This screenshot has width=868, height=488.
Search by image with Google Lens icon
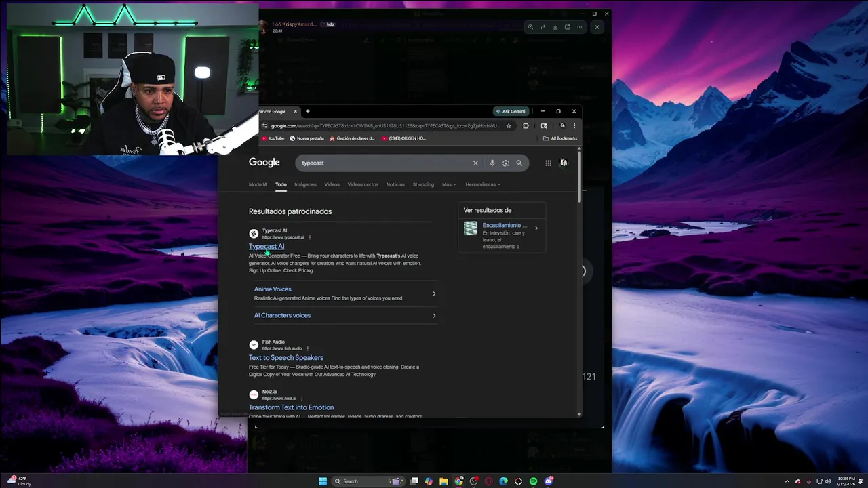(x=506, y=163)
